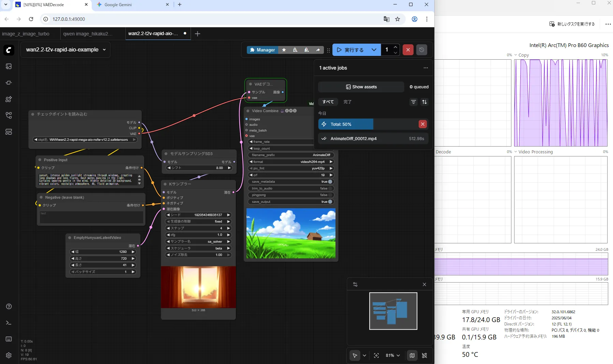
Task: Cancel current run with red X button
Action: tap(408, 50)
